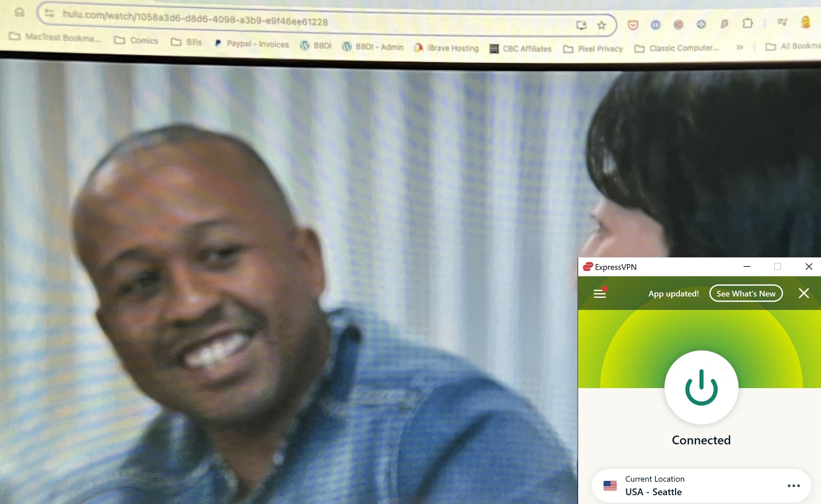
Task: Open the BBDI - Admin bookmark
Action: pyautogui.click(x=372, y=47)
